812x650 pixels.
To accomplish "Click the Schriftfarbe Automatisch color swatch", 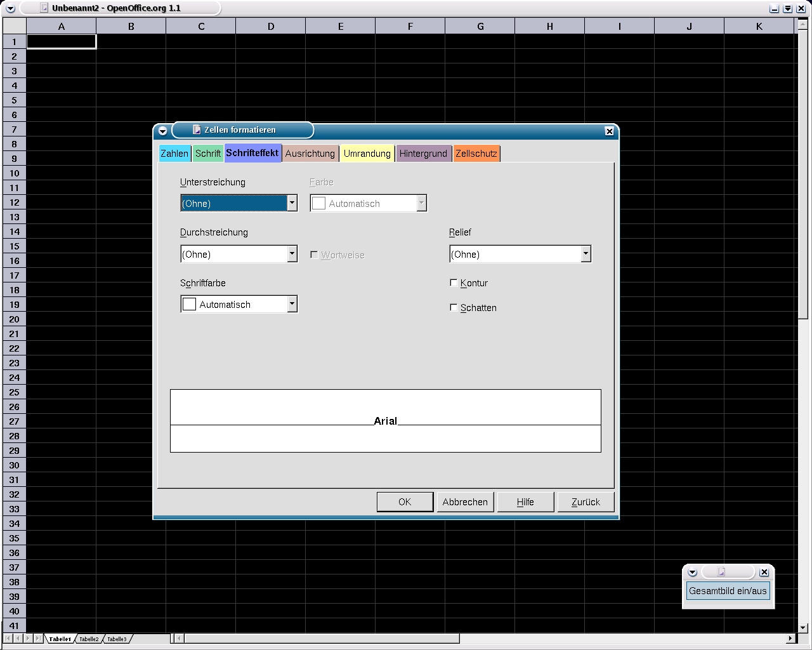I will click(x=190, y=305).
